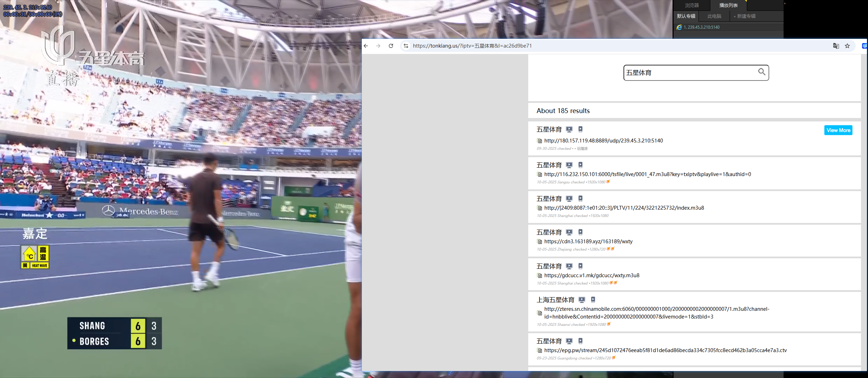Switch to the 浏览器 tab
Image resolution: width=868 pixels, height=378 pixels.
coord(691,5)
